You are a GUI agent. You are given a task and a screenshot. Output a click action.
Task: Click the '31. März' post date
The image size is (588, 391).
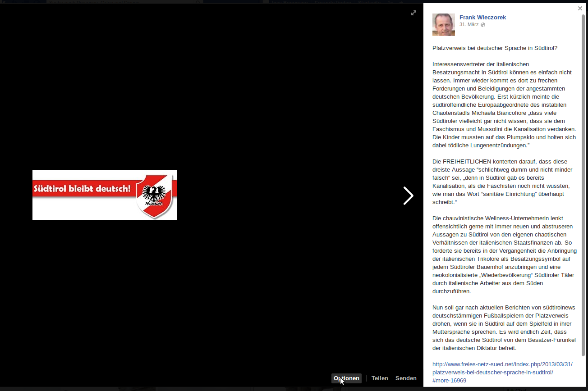(x=469, y=24)
